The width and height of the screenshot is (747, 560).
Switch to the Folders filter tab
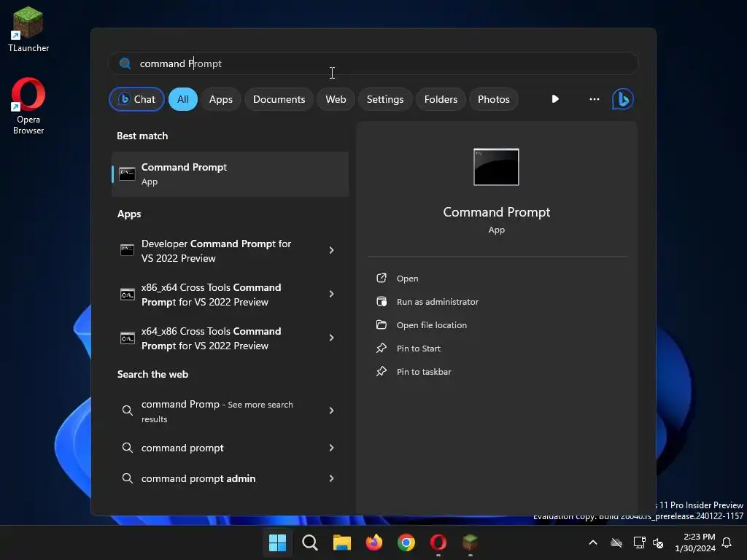click(441, 99)
